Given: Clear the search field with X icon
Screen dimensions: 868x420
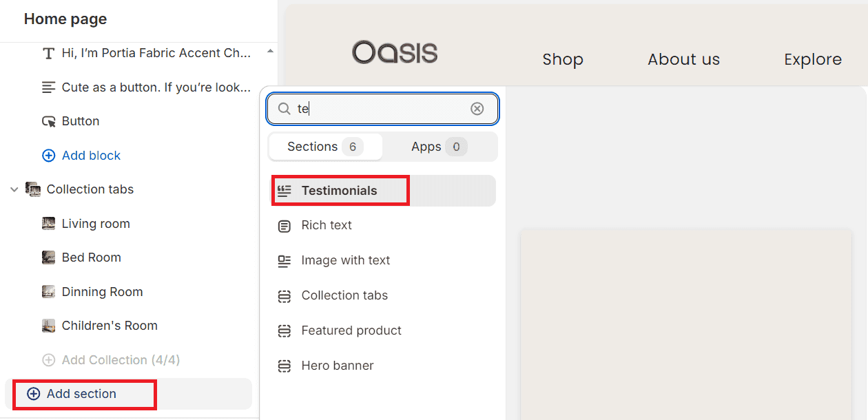Looking at the screenshot, I should (477, 109).
